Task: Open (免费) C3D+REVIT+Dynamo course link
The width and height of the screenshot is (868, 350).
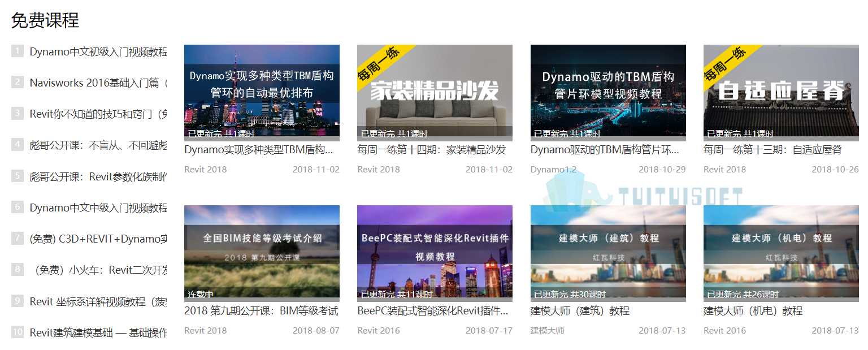Action: coord(98,239)
